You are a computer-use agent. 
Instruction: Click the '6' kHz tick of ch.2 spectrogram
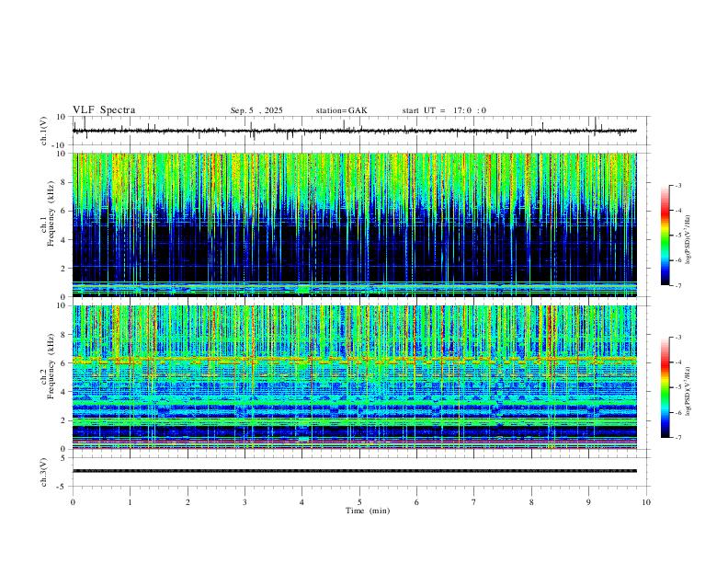click(63, 363)
